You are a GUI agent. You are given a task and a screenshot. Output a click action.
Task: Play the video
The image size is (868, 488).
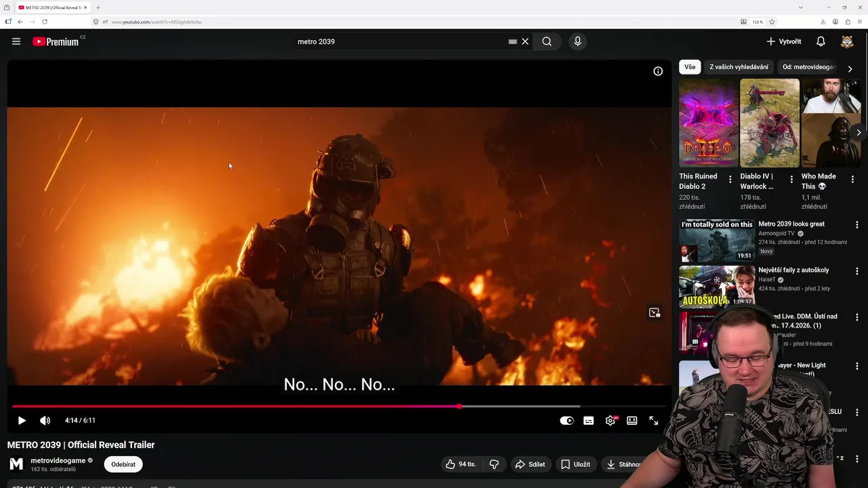(22, 420)
